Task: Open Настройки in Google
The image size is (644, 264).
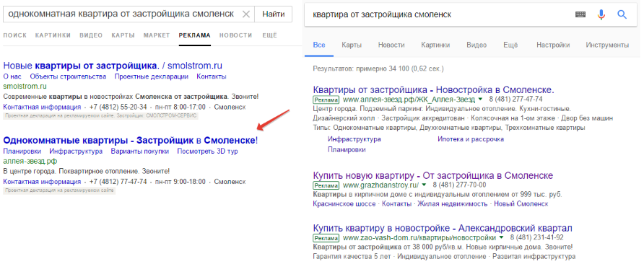Action: pyautogui.click(x=553, y=45)
